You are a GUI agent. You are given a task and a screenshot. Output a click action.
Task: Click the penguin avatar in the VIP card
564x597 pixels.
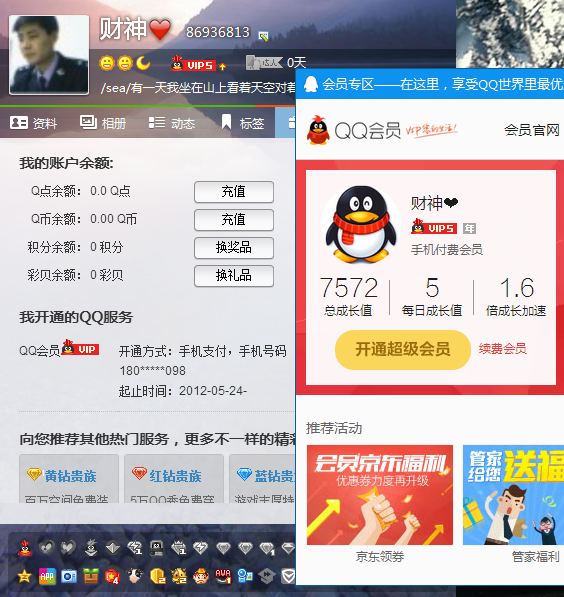(x=361, y=224)
